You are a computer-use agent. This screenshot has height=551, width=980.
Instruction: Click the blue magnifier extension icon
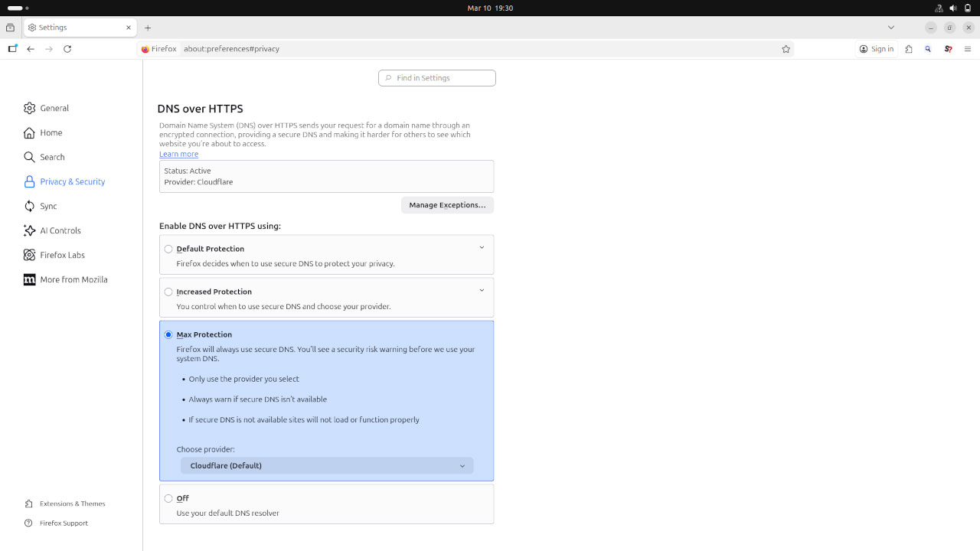(928, 48)
